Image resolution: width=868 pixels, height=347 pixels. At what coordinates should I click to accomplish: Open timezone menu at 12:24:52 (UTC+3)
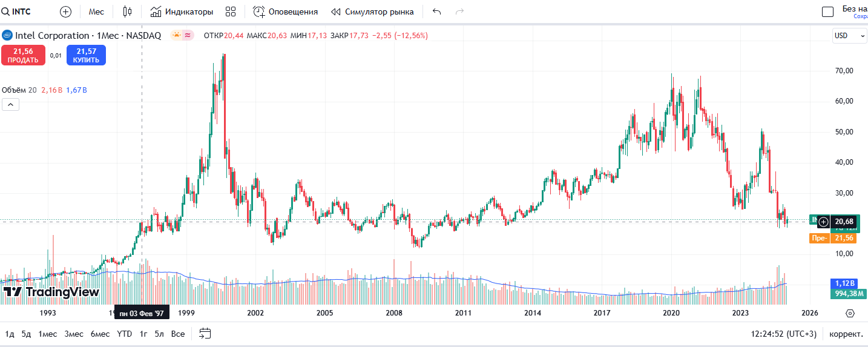[784, 334]
